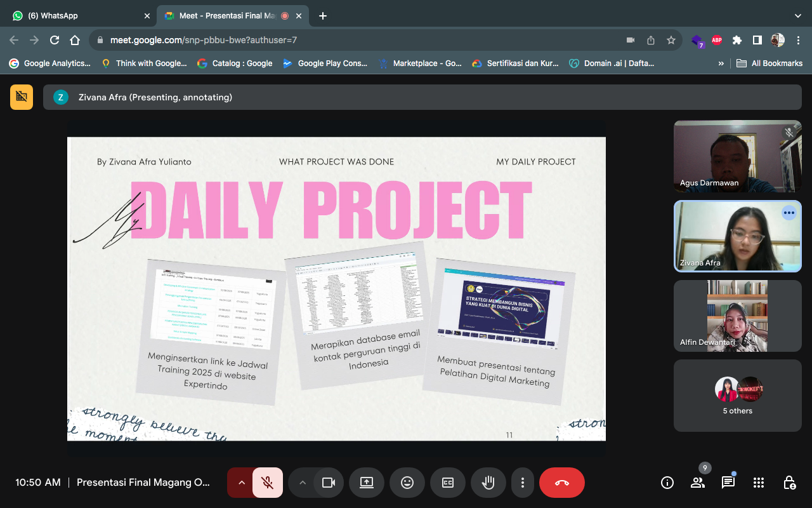The image size is (812, 508).
Task: Click the 5 others participant tile
Action: tap(737, 396)
